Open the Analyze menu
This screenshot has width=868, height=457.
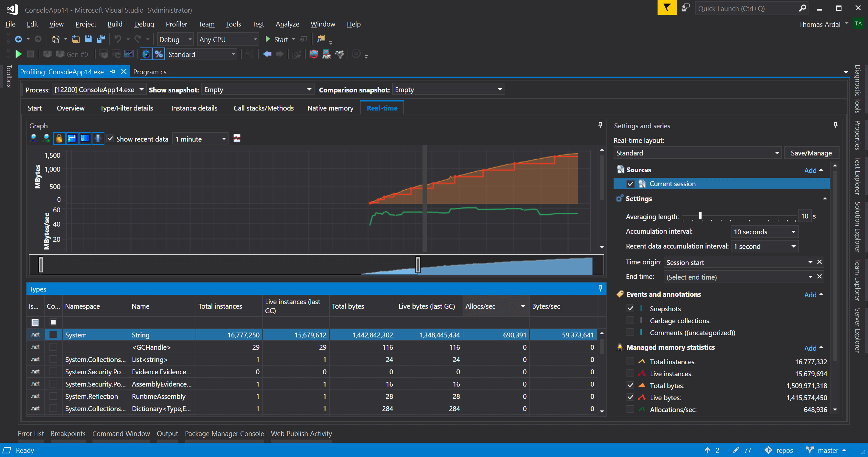click(287, 24)
